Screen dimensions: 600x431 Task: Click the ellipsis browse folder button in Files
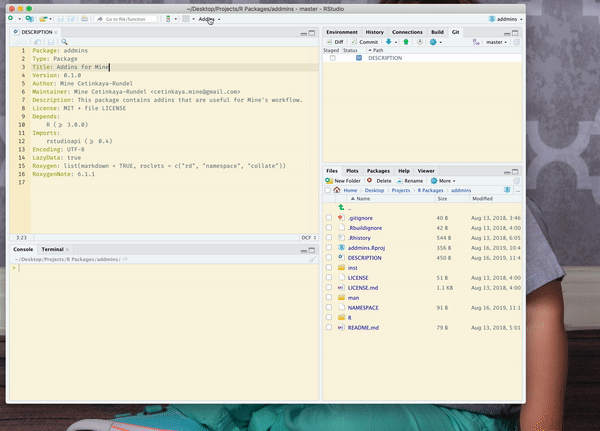tap(518, 190)
